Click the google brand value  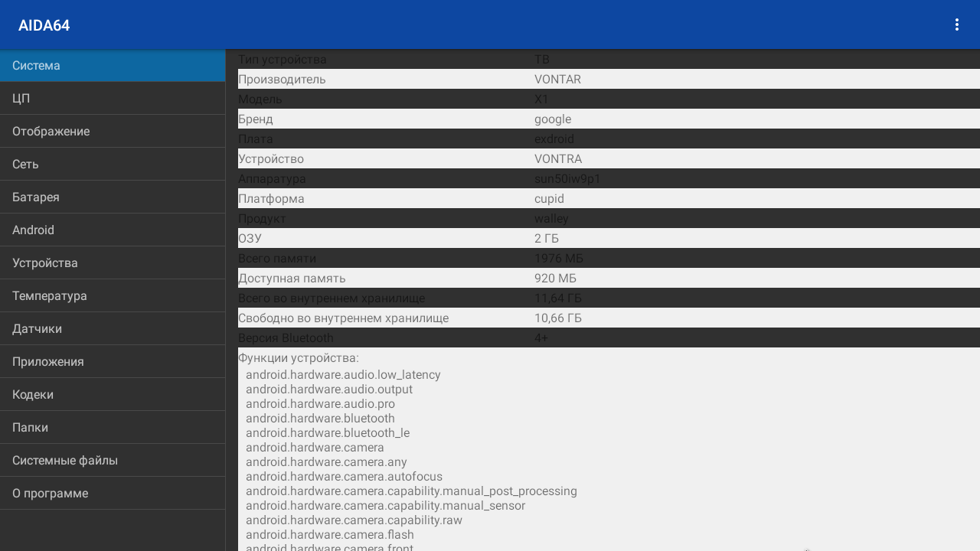coord(553,119)
